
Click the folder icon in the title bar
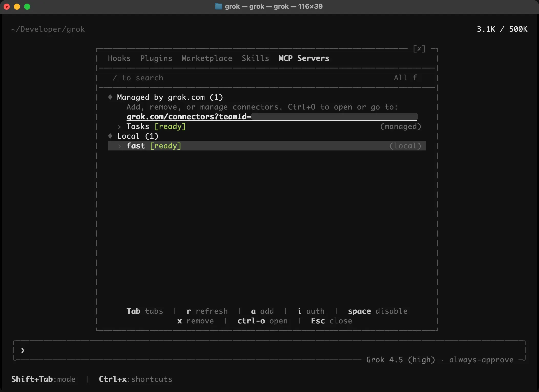click(x=219, y=6)
